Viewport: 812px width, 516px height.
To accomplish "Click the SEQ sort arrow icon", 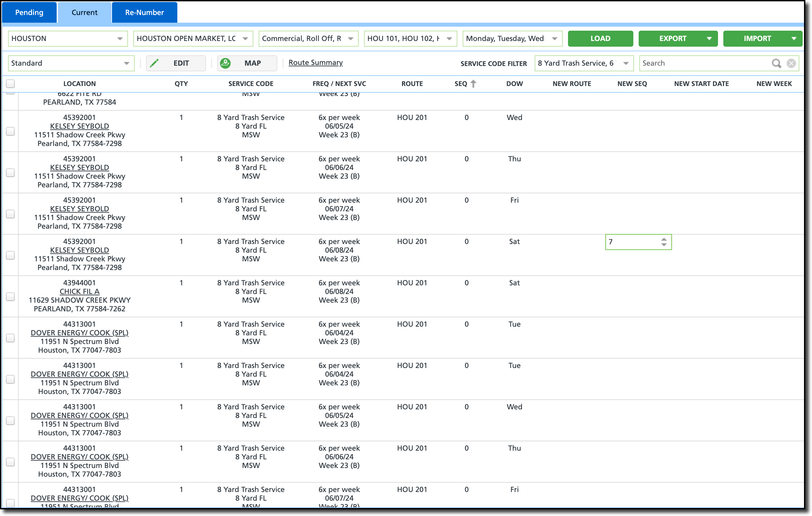I will click(x=473, y=84).
